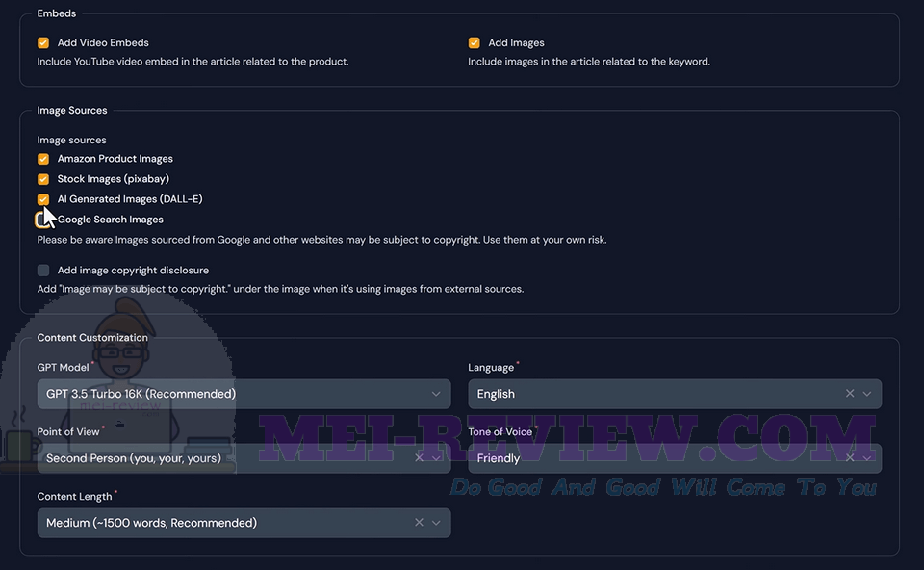
Task: Click the copyright risk warning text
Action: point(321,240)
